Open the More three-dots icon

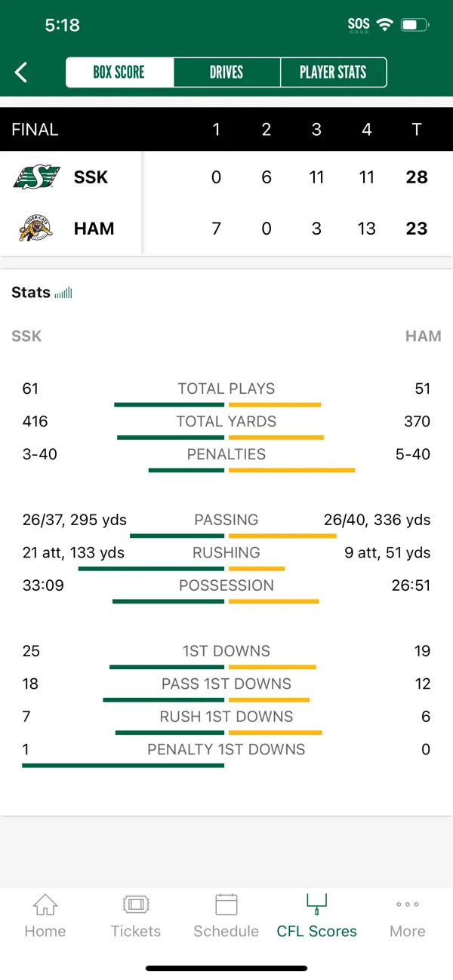[x=408, y=905]
